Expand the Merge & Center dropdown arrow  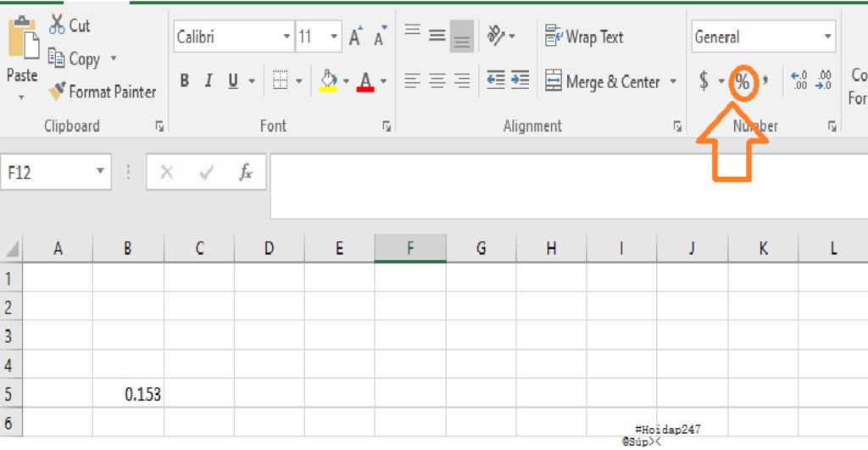(x=674, y=81)
